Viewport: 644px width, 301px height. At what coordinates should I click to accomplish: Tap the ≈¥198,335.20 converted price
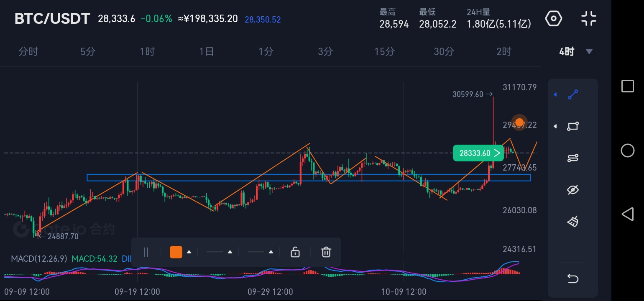(x=208, y=19)
